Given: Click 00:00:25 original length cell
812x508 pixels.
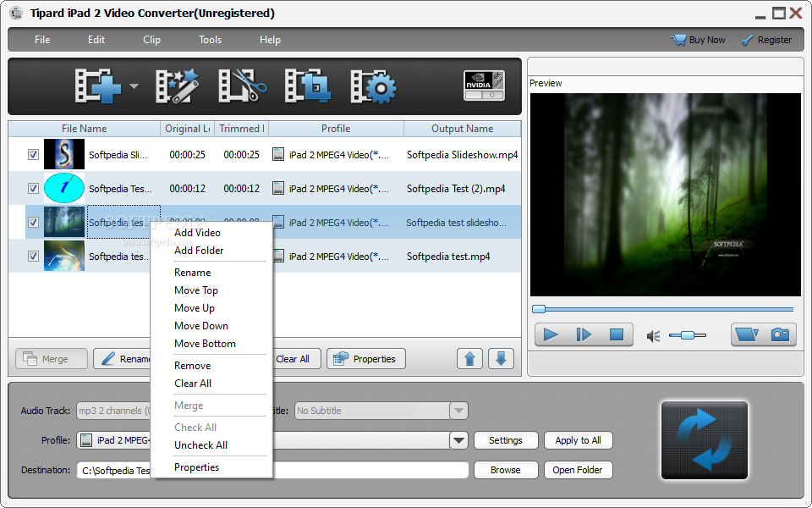Looking at the screenshot, I should (x=188, y=154).
